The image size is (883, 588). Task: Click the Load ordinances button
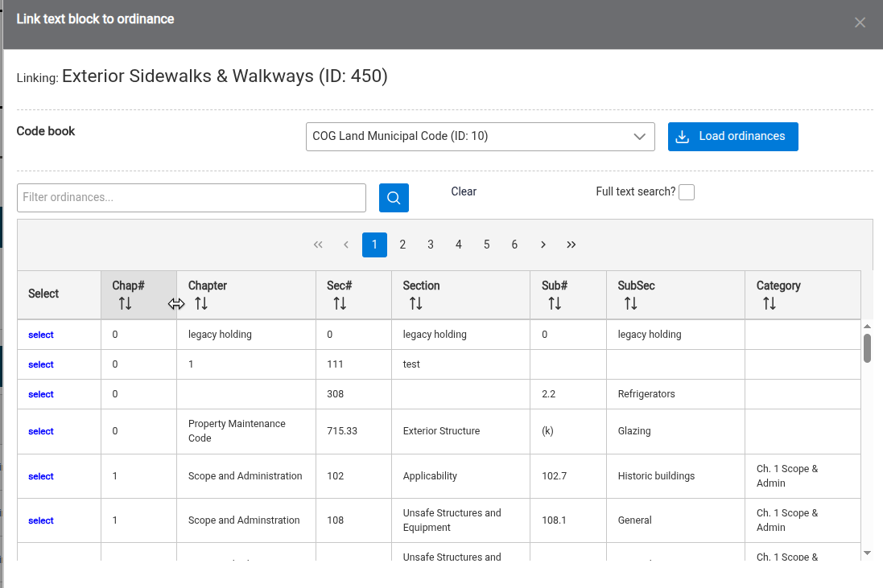(x=732, y=137)
